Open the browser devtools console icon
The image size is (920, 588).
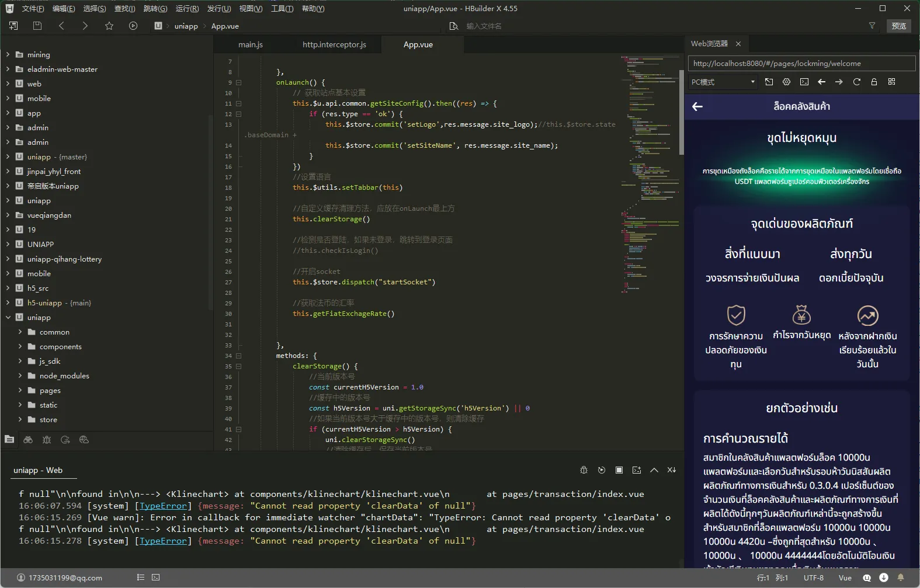click(x=804, y=82)
